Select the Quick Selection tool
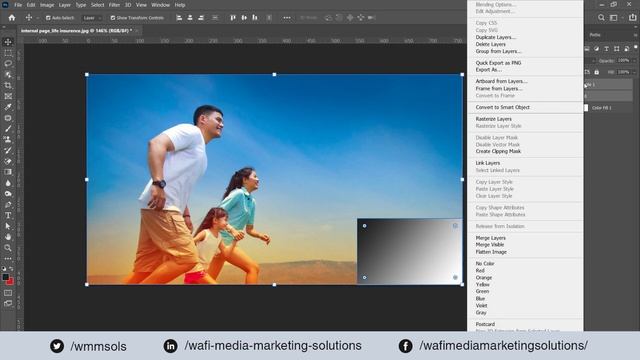This screenshot has height=360, width=640. [8, 75]
